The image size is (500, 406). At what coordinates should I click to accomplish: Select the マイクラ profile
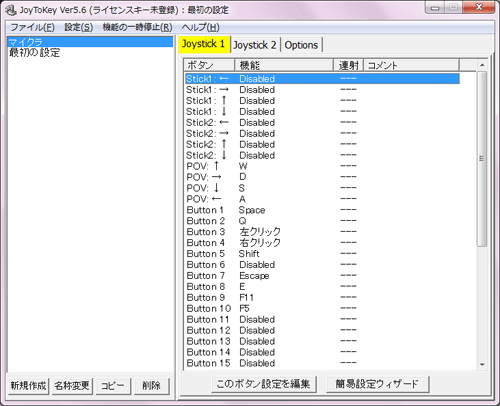pos(90,42)
